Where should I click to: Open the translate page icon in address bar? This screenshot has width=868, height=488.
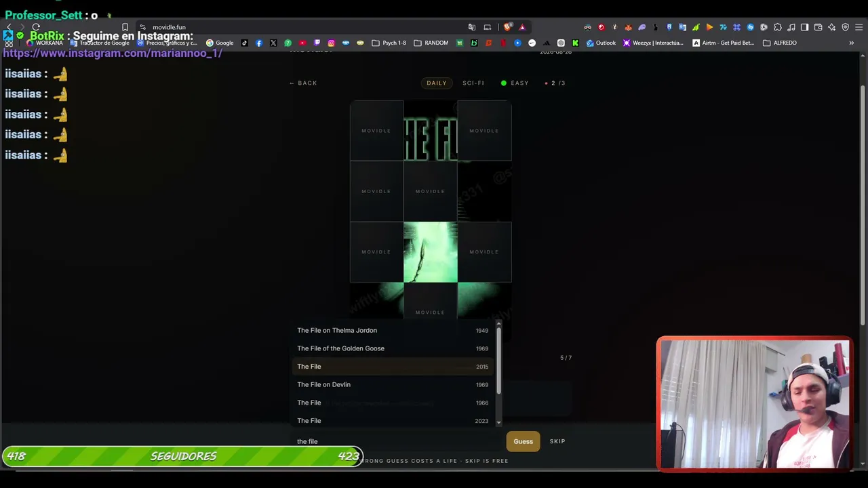pos(472,27)
